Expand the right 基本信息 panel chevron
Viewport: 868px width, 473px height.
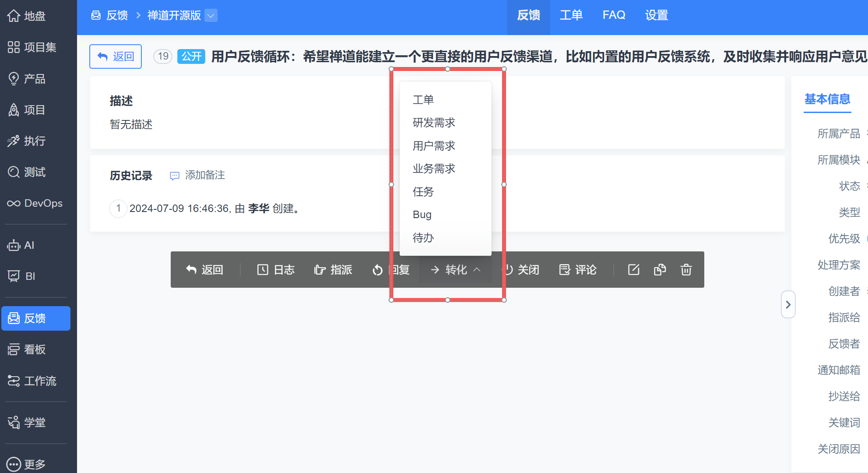coord(788,304)
